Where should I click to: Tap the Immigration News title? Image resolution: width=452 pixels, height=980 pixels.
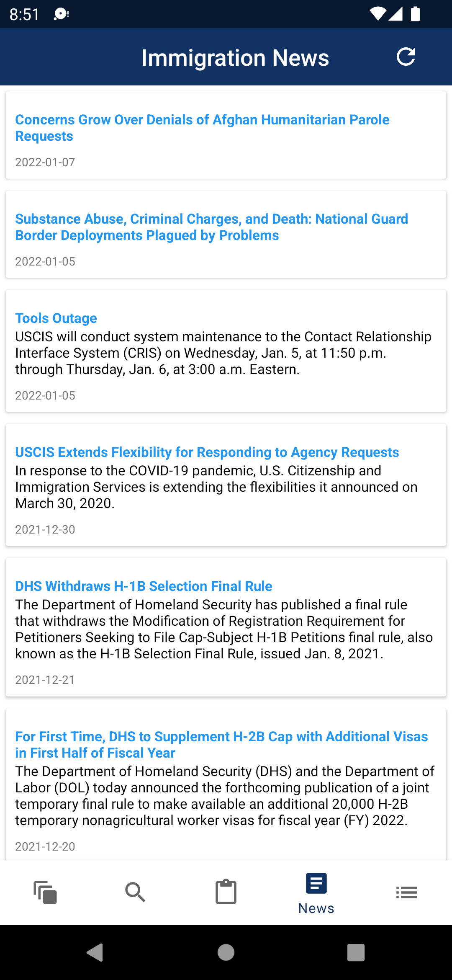pyautogui.click(x=235, y=57)
